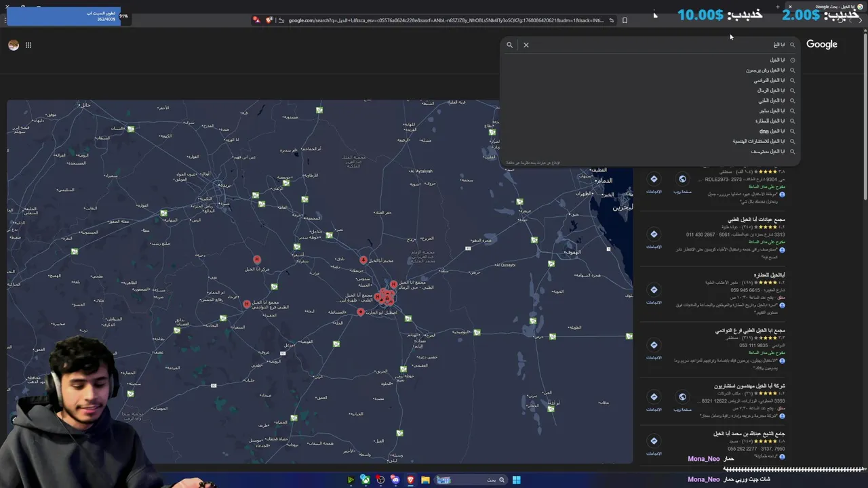This screenshot has height=488, width=868.
Task: Select the suggestion ending with 'dna'
Action: [x=651, y=131]
